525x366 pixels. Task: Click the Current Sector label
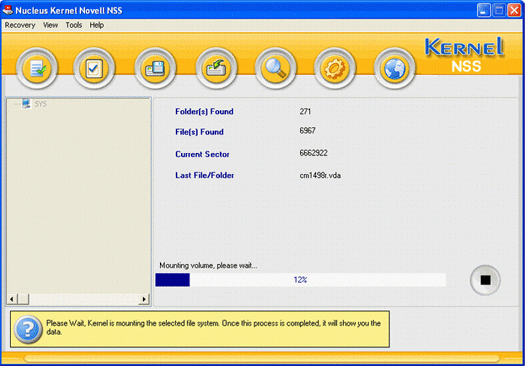(202, 154)
